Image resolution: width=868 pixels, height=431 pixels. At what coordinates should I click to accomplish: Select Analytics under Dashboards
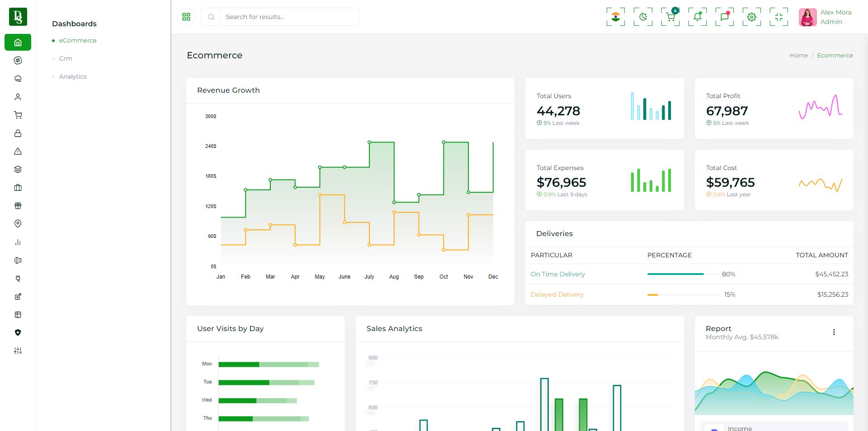tap(73, 77)
